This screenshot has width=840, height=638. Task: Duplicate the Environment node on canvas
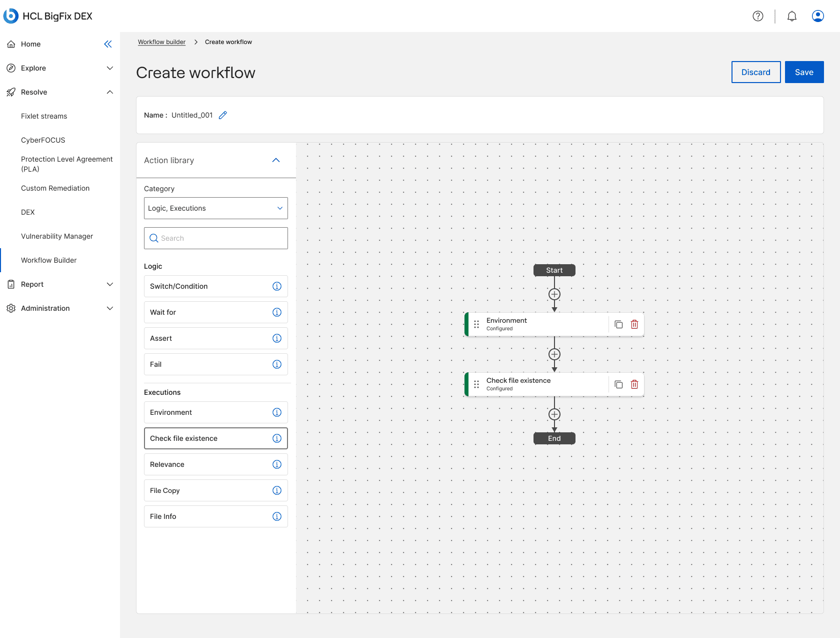point(618,324)
